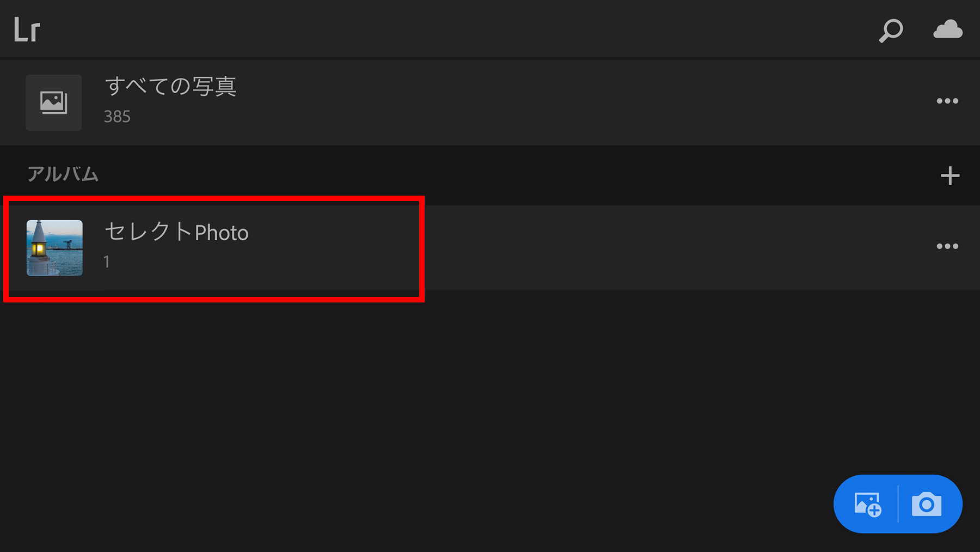The width and height of the screenshot is (980, 552).
Task: Select the セレクトPhoto album name
Action: (176, 232)
